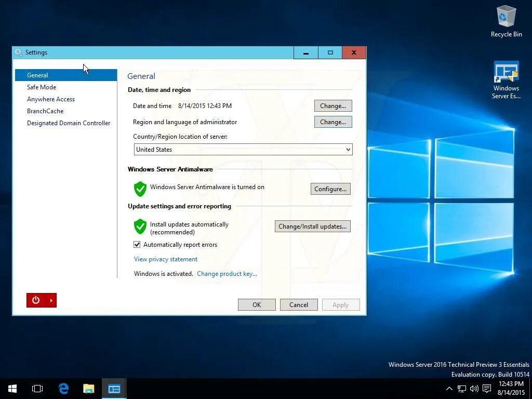Click Change for Region and language
The image size is (532, 399).
[333, 122]
